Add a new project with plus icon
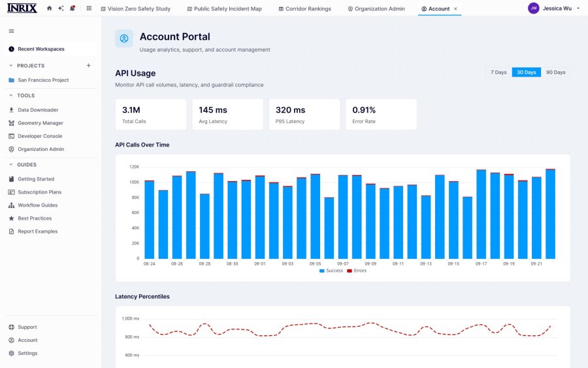This screenshot has height=368, width=588. (88, 65)
